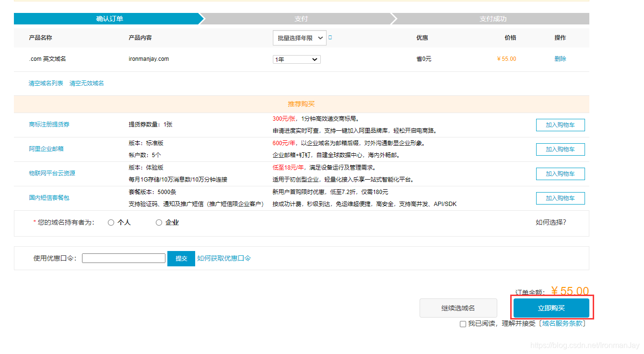Click 如何选择? help text
644x354 pixels.
(x=551, y=222)
